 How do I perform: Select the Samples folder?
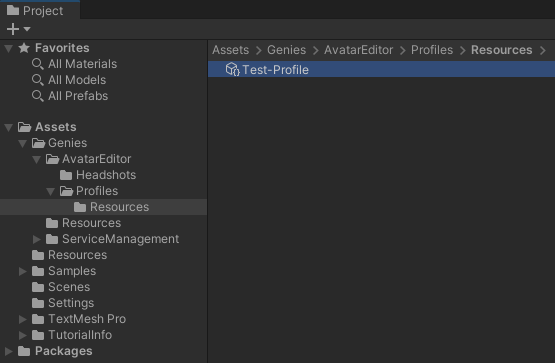[72, 271]
